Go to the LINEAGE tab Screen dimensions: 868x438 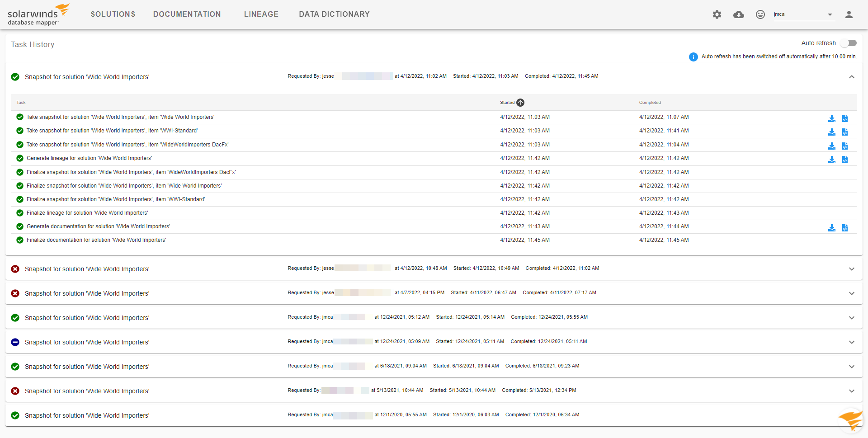point(261,14)
